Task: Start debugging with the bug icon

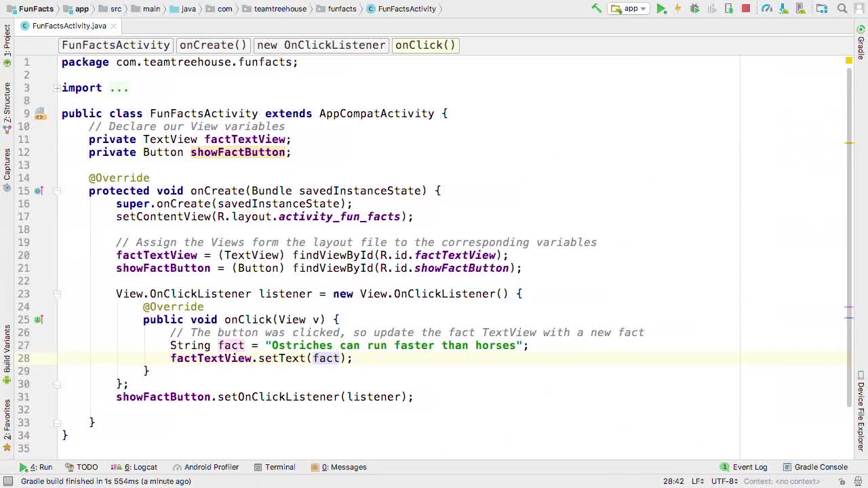Action: (694, 9)
